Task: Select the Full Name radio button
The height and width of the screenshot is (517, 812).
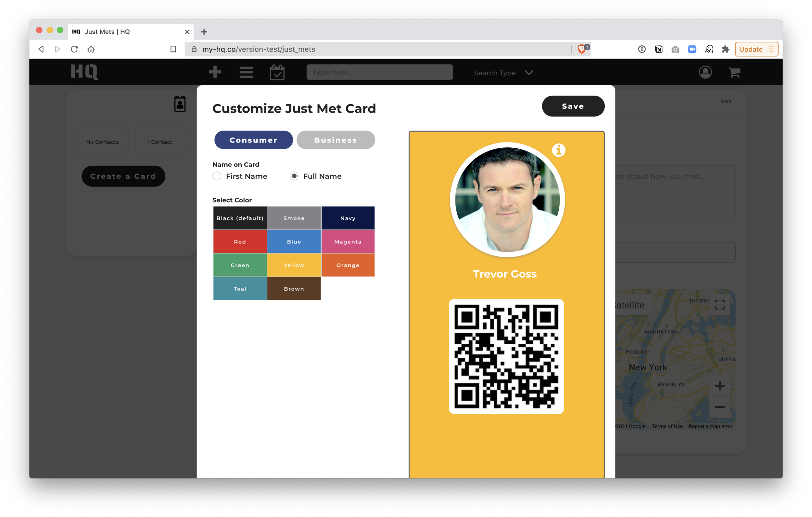Action: (x=294, y=176)
